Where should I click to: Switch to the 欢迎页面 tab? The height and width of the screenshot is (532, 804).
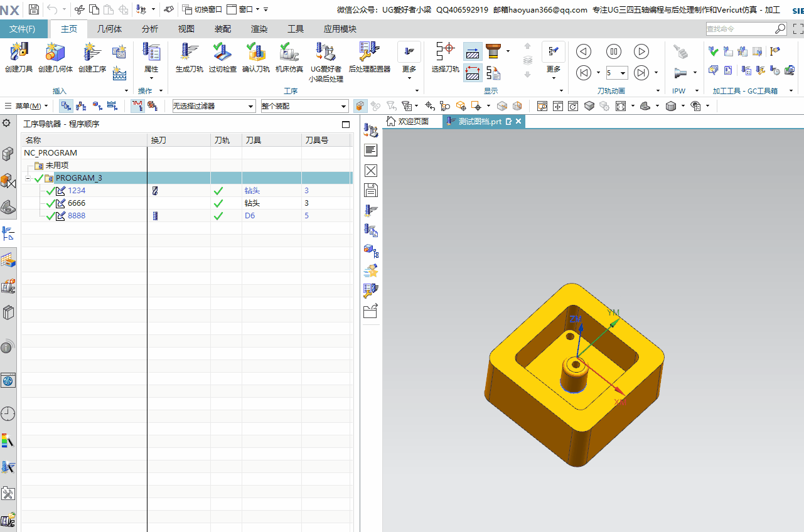coord(408,121)
